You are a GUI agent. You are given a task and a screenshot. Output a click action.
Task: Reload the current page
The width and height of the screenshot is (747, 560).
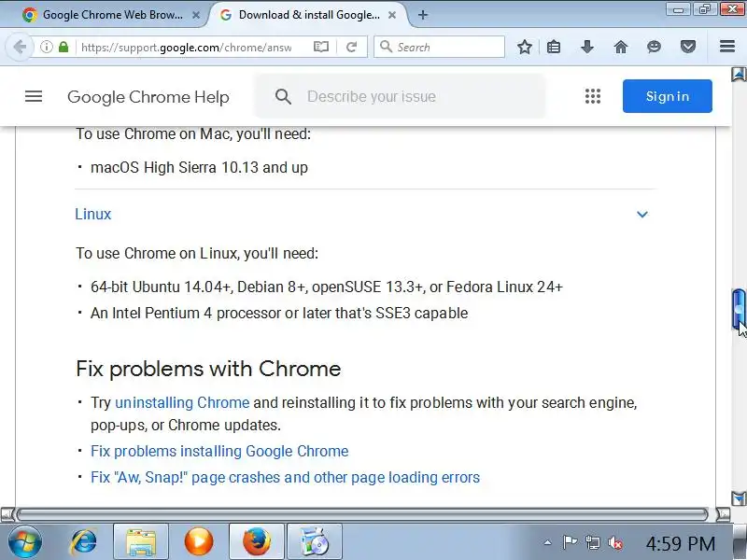tap(352, 47)
